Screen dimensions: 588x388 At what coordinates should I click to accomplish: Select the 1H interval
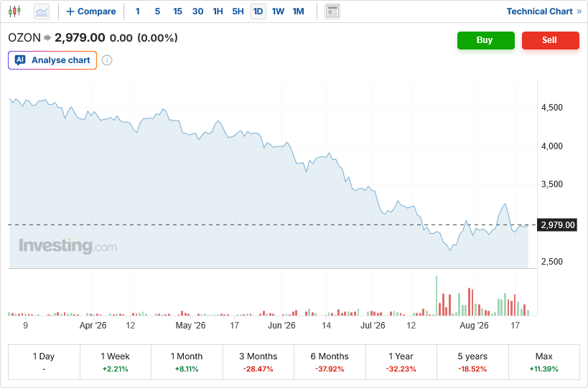[x=218, y=11]
